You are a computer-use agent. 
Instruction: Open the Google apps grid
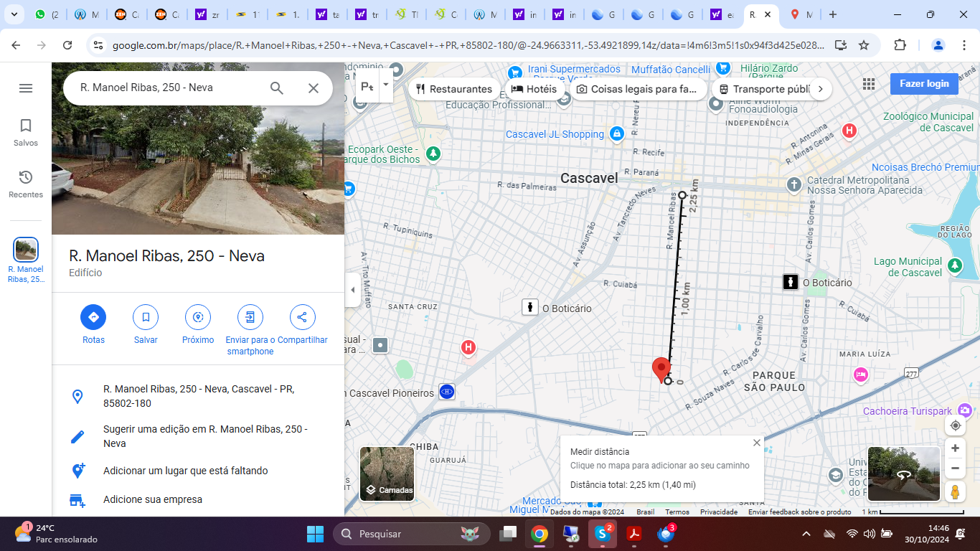coord(869,84)
